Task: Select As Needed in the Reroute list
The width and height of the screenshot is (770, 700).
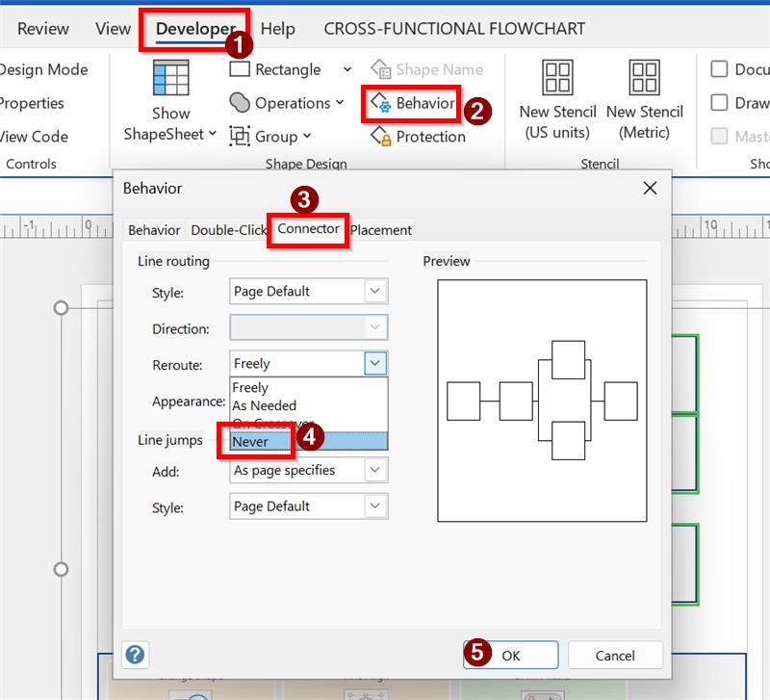Action: pos(309,405)
